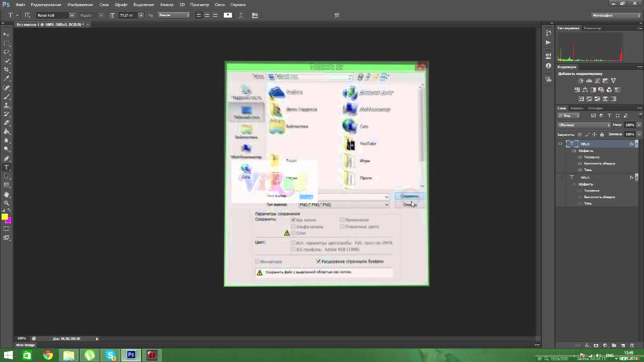The height and width of the screenshot is (362, 644).
Task: Switch to the 'Каналы' tab
Action: point(577,108)
